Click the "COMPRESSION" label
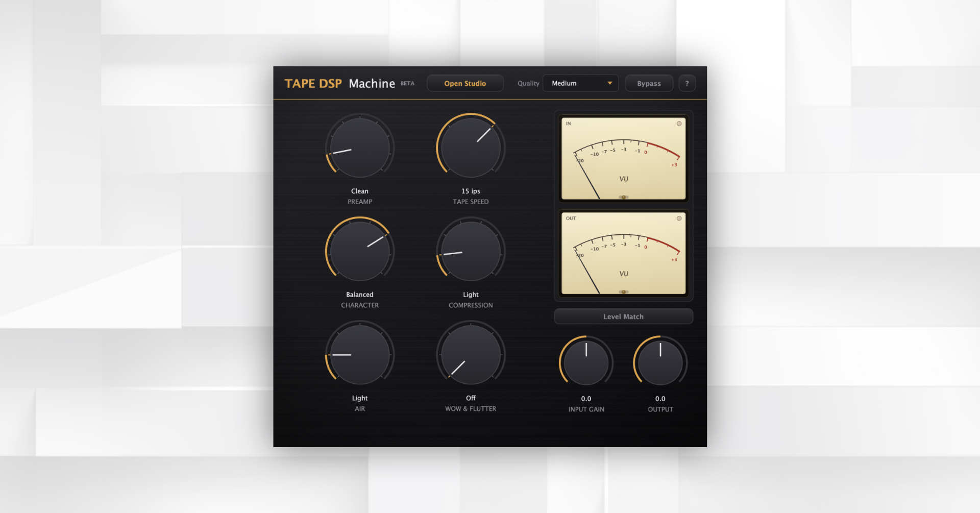The height and width of the screenshot is (513, 980). [x=471, y=305]
